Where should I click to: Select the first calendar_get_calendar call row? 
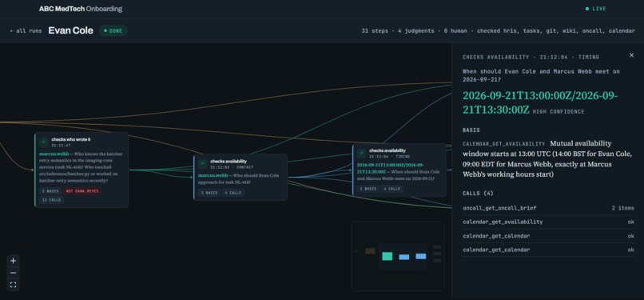548,236
